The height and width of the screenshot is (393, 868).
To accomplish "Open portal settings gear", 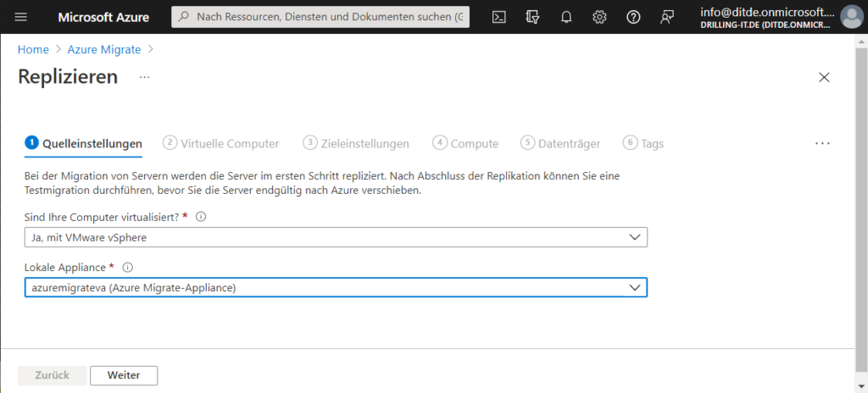I will 599,17.
